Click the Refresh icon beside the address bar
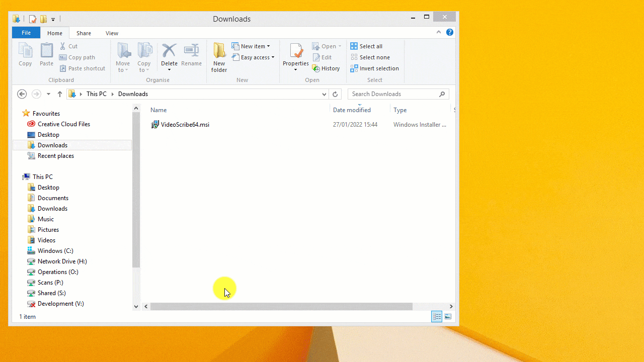Screen dimensions: 644x362 pyautogui.click(x=335, y=94)
